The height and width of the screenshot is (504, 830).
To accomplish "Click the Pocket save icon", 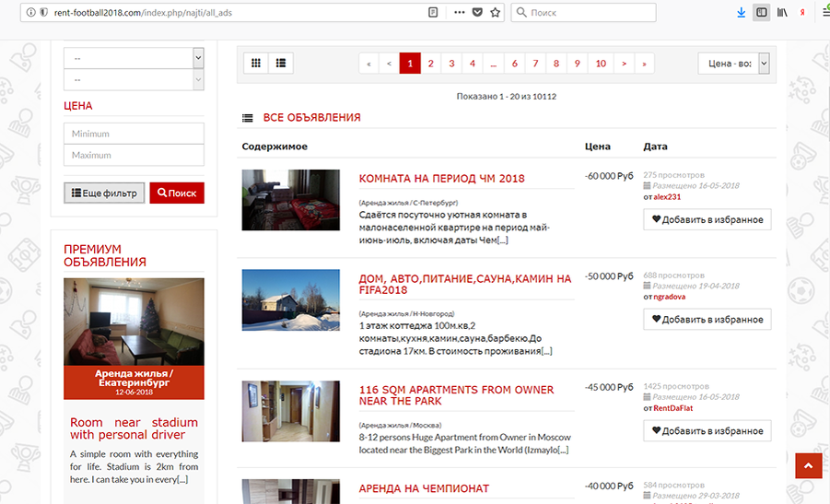I will coord(477,12).
